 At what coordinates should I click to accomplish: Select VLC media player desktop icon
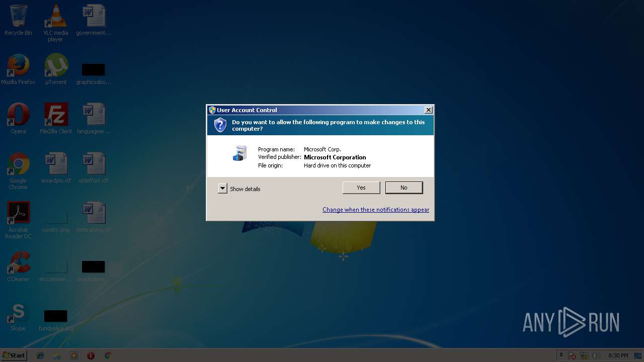click(56, 23)
